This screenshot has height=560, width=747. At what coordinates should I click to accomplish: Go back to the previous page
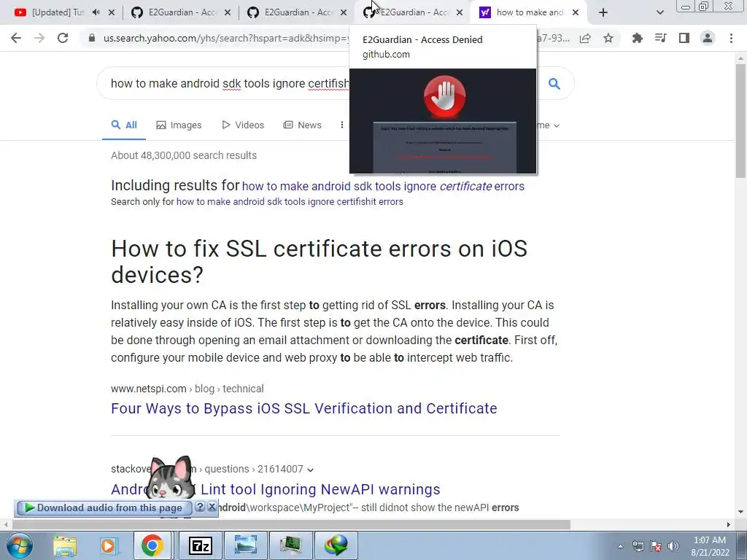click(16, 38)
